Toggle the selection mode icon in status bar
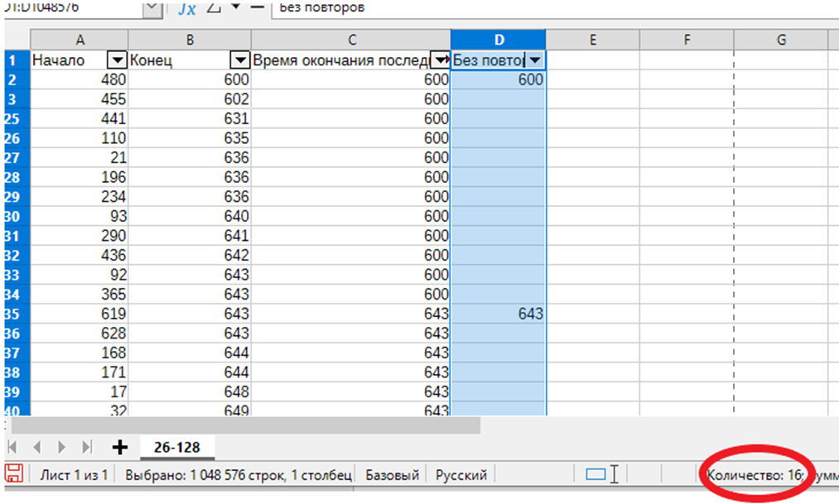This screenshot has height=504, width=839. coord(595,474)
